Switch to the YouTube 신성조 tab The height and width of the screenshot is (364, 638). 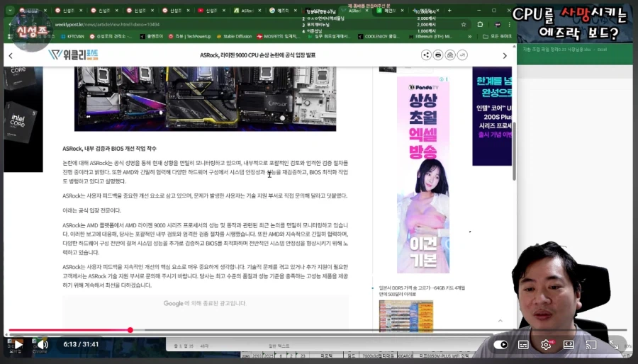click(211, 11)
